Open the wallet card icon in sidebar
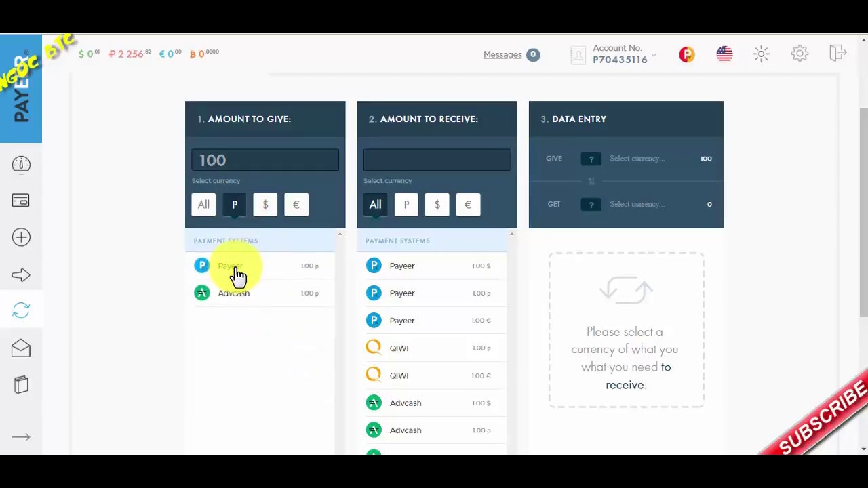868x488 pixels. click(21, 201)
